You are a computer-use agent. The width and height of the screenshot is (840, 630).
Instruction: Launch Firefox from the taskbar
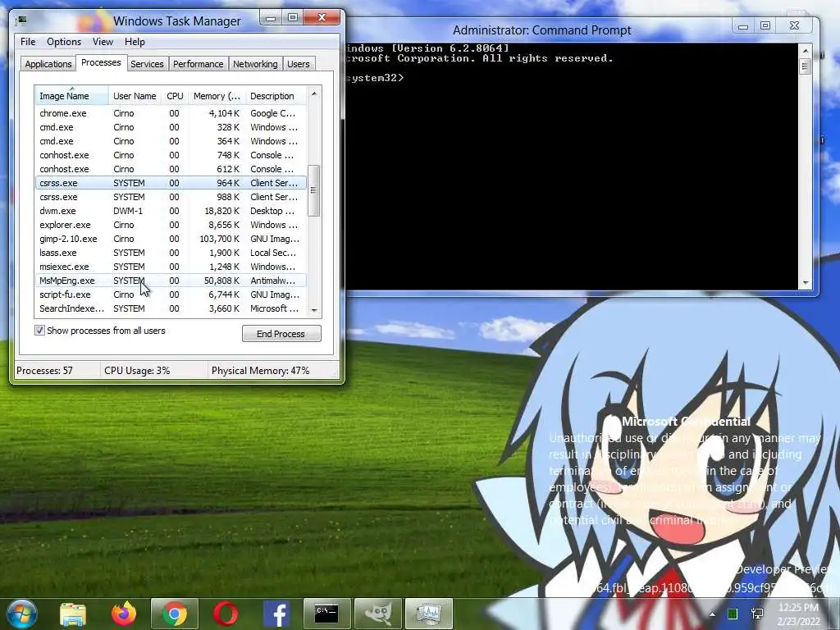tap(123, 614)
